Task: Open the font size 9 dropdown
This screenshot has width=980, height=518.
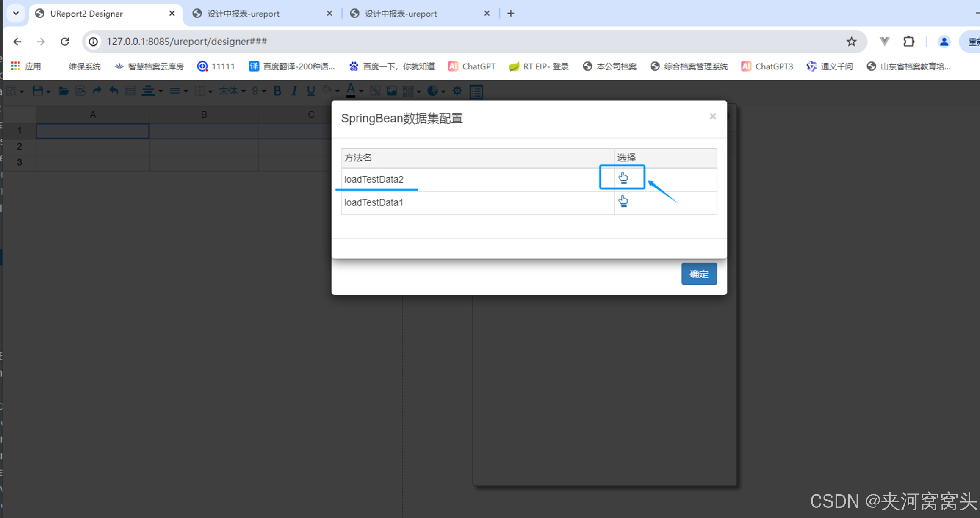Action: (x=259, y=91)
